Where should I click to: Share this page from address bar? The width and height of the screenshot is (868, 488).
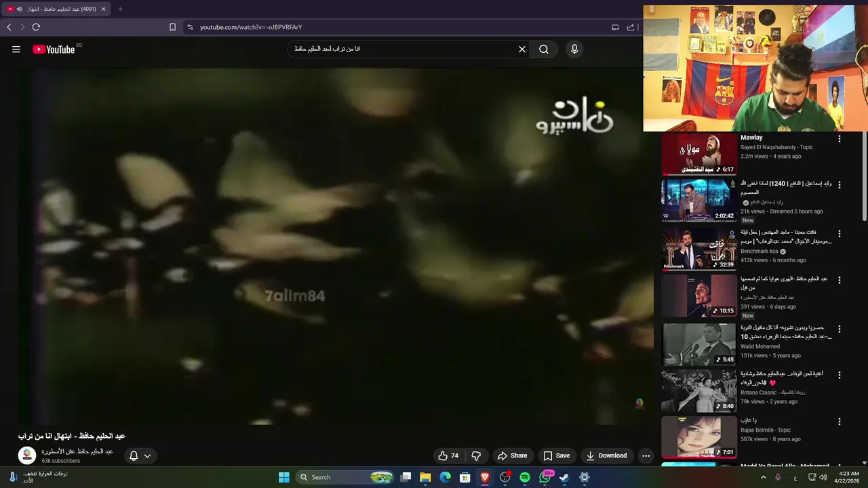pyautogui.click(x=631, y=27)
